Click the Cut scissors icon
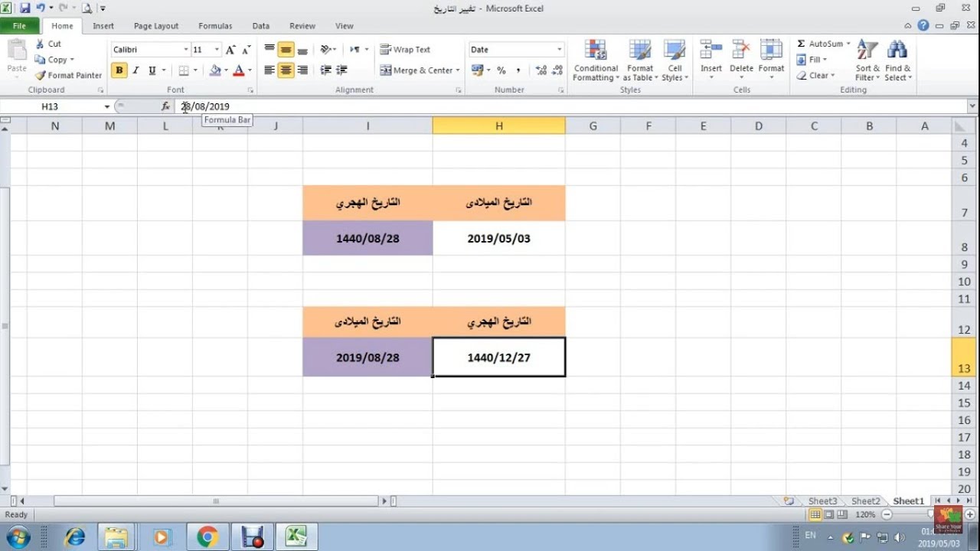980x551 pixels. click(40, 44)
